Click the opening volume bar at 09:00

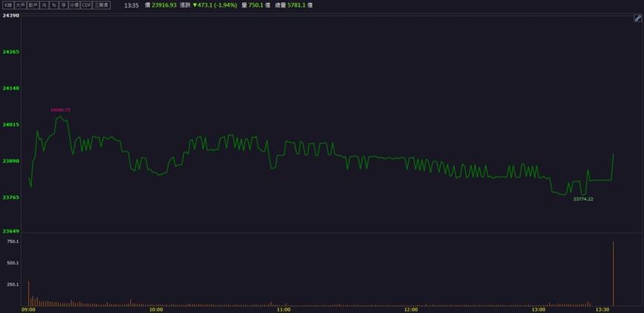29,294
